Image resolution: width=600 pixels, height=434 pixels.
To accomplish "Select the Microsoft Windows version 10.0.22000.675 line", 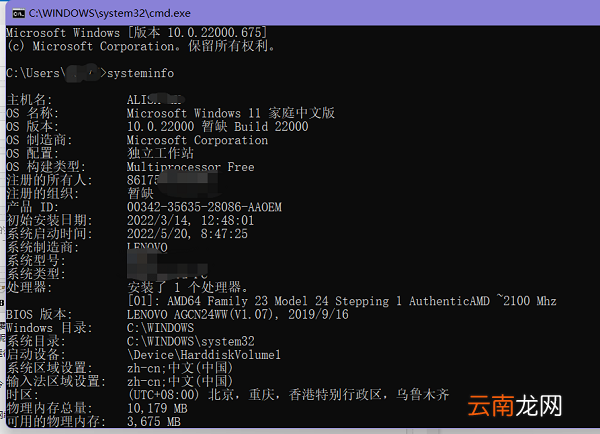I will point(137,33).
